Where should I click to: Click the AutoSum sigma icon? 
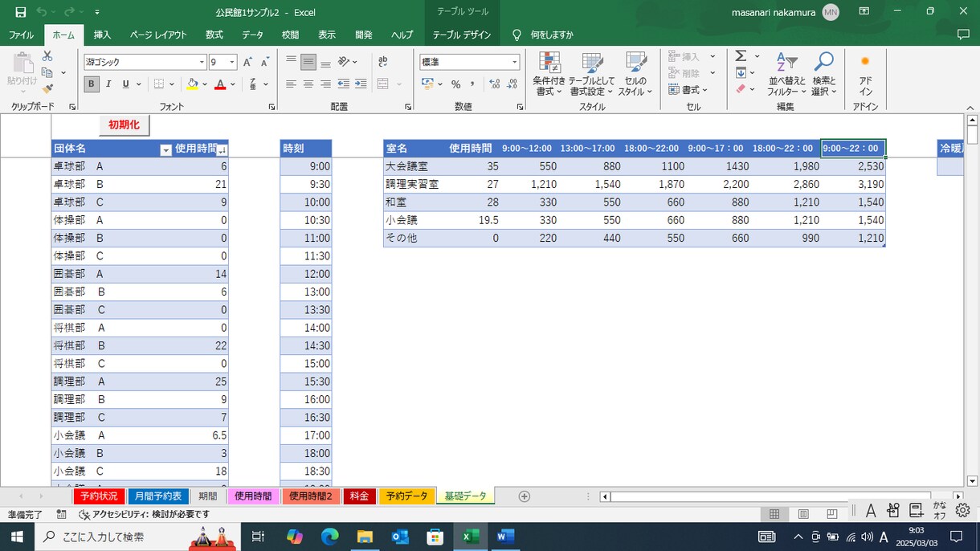pos(741,56)
